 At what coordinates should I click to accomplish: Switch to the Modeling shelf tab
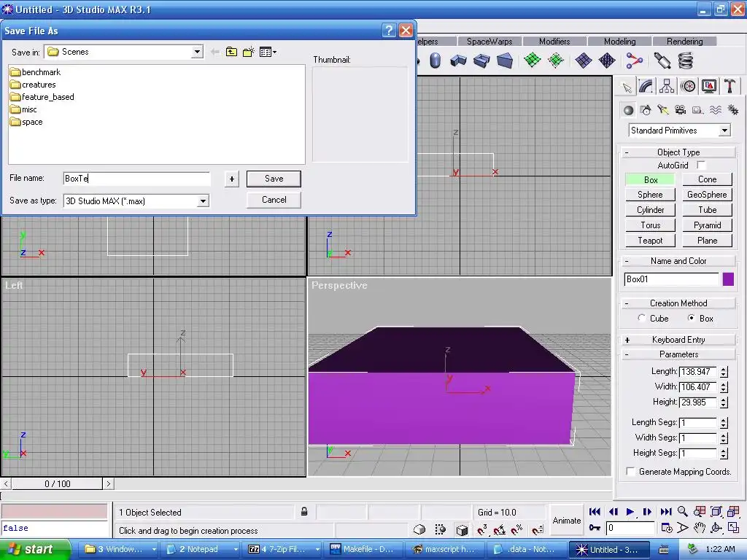pos(620,42)
